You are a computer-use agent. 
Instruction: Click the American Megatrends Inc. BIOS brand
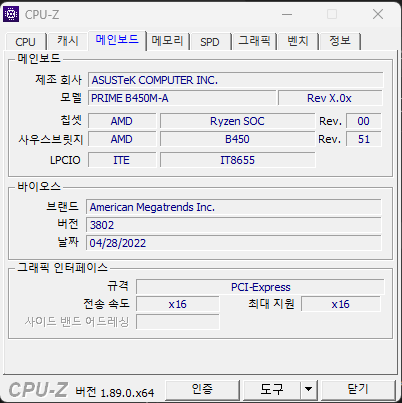click(234, 207)
